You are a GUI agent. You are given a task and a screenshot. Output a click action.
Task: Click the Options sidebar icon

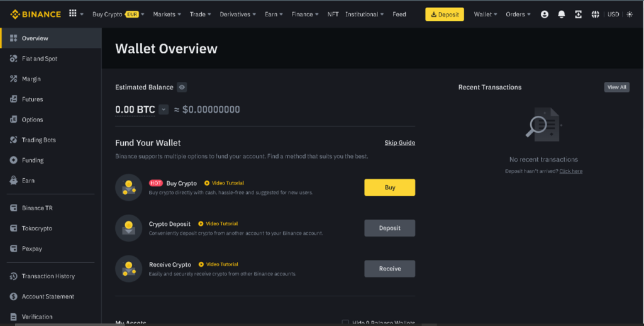click(14, 120)
